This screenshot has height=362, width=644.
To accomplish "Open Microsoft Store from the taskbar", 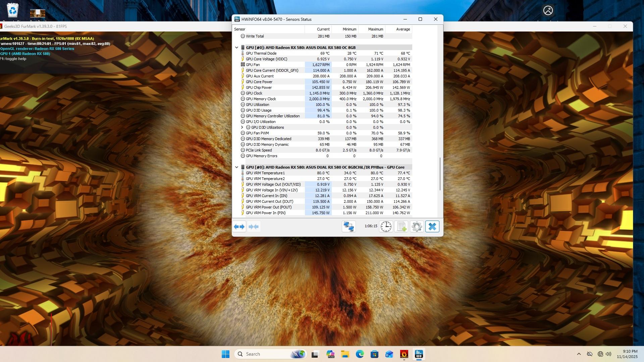I will (375, 354).
